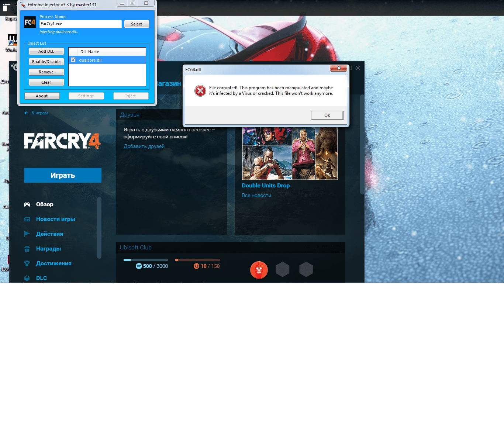Close the Uplay window with X
The height and width of the screenshot is (428, 504).
[358, 68]
